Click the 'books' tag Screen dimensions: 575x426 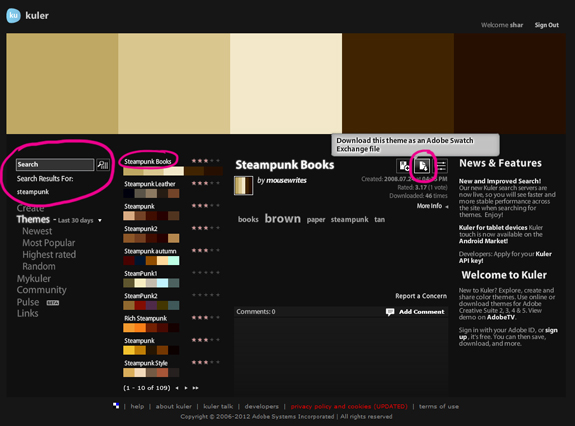click(x=248, y=219)
